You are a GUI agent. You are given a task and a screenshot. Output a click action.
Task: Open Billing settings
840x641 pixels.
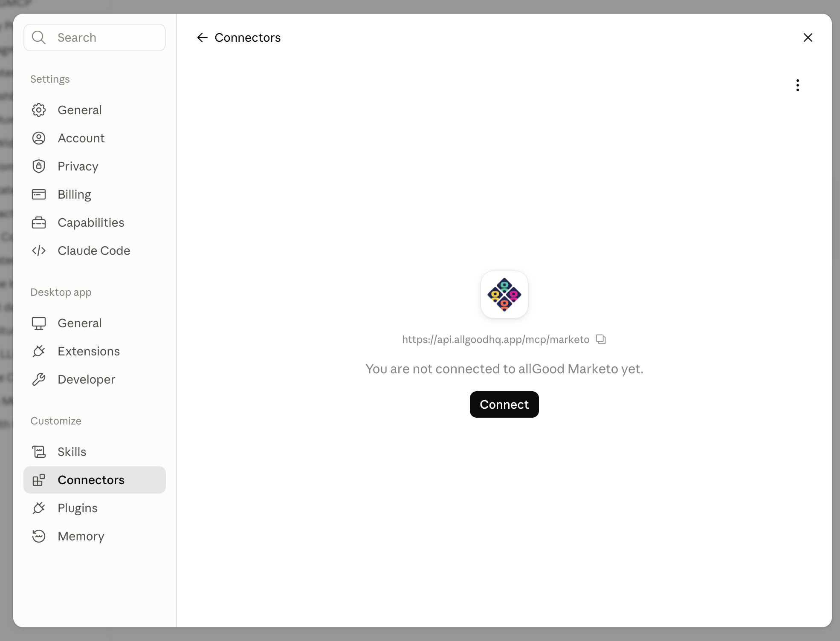[x=95, y=194]
